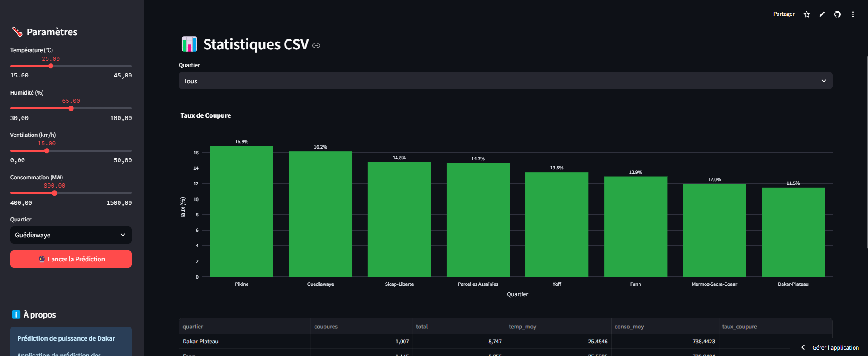This screenshot has width=868, height=356.
Task: Click the chevron beside Gérer l'application
Action: point(803,347)
